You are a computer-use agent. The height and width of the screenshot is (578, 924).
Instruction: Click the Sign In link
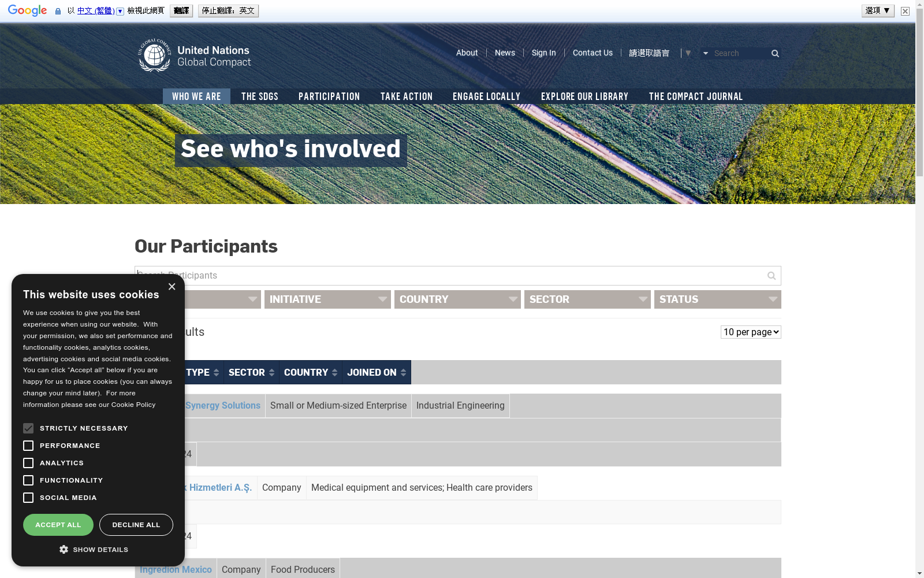[543, 53]
